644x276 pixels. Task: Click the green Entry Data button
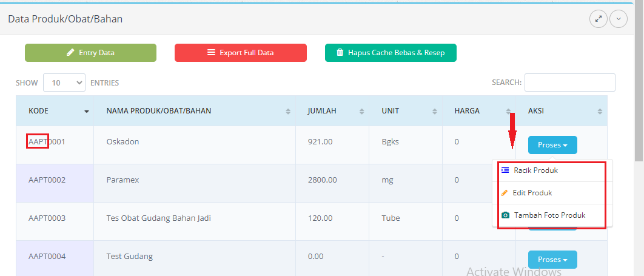pos(90,53)
